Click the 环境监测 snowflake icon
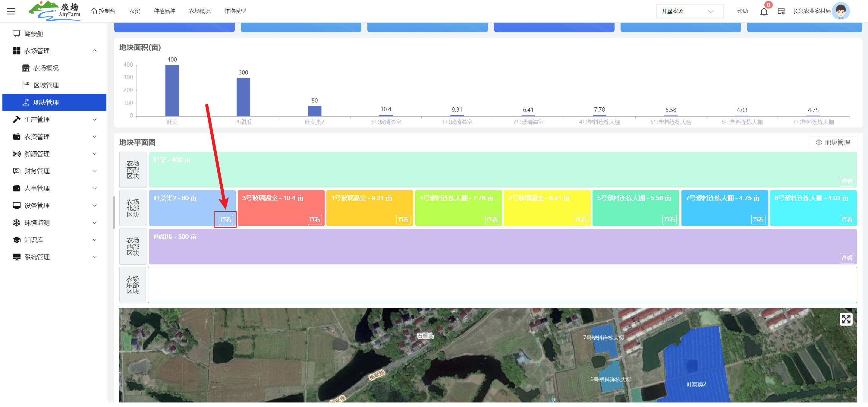The width and height of the screenshot is (868, 407). click(17, 223)
